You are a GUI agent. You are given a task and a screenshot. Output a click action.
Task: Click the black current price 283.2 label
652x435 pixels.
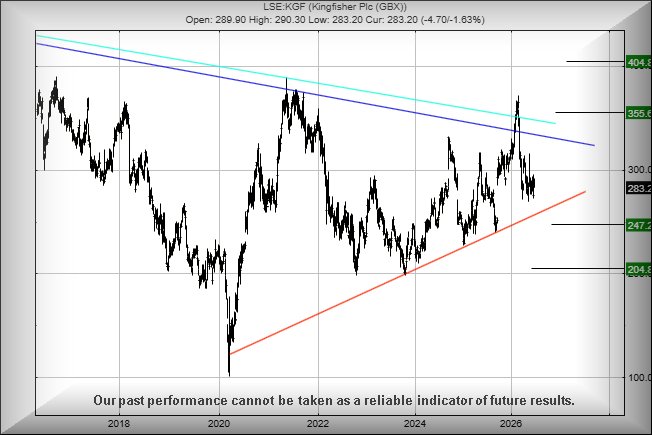coord(639,188)
